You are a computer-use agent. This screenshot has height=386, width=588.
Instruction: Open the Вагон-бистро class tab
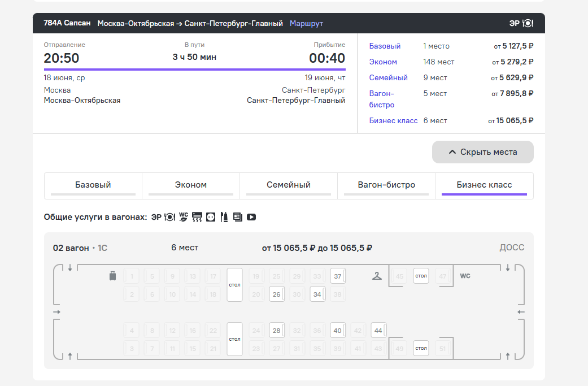[386, 186]
